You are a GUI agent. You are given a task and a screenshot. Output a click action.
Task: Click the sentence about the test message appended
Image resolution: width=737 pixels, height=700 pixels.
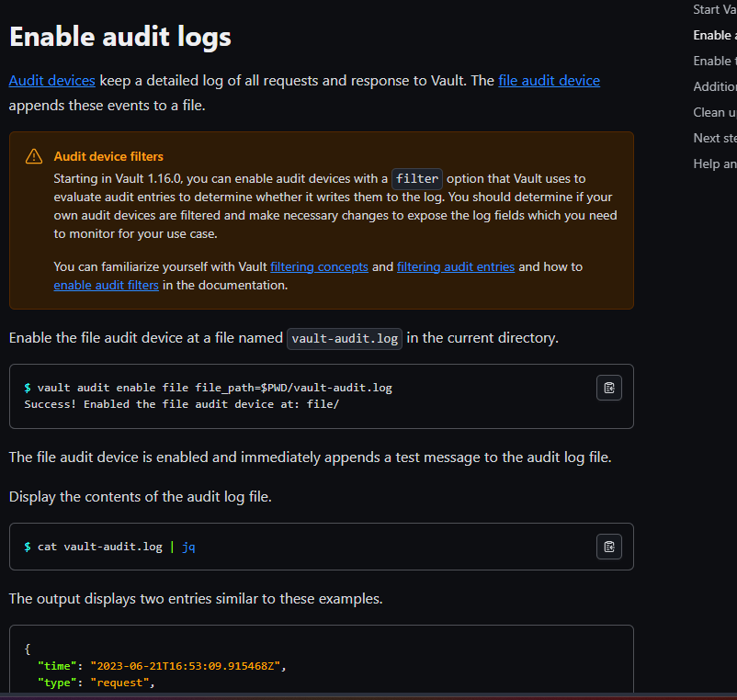pos(311,457)
